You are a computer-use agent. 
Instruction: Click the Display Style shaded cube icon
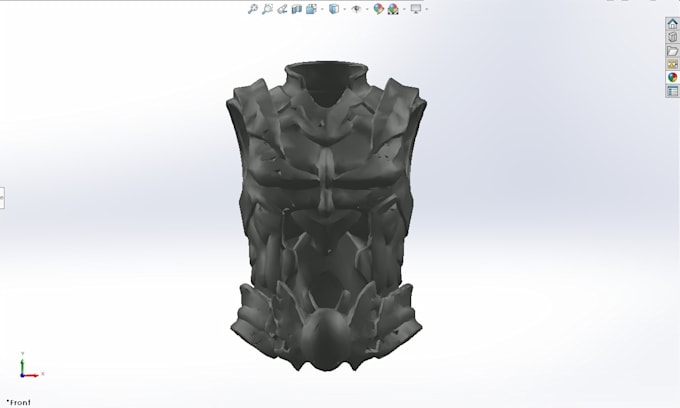334,9
